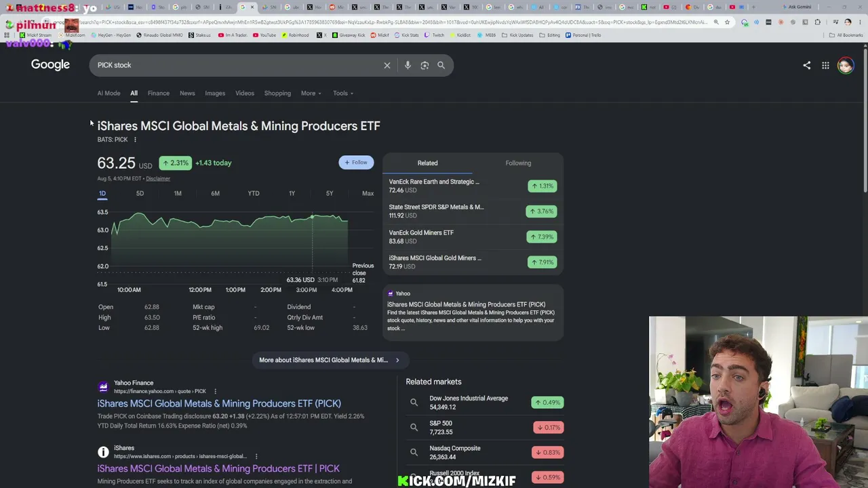Follow the PICK stock
The image size is (868, 488).
point(356,163)
